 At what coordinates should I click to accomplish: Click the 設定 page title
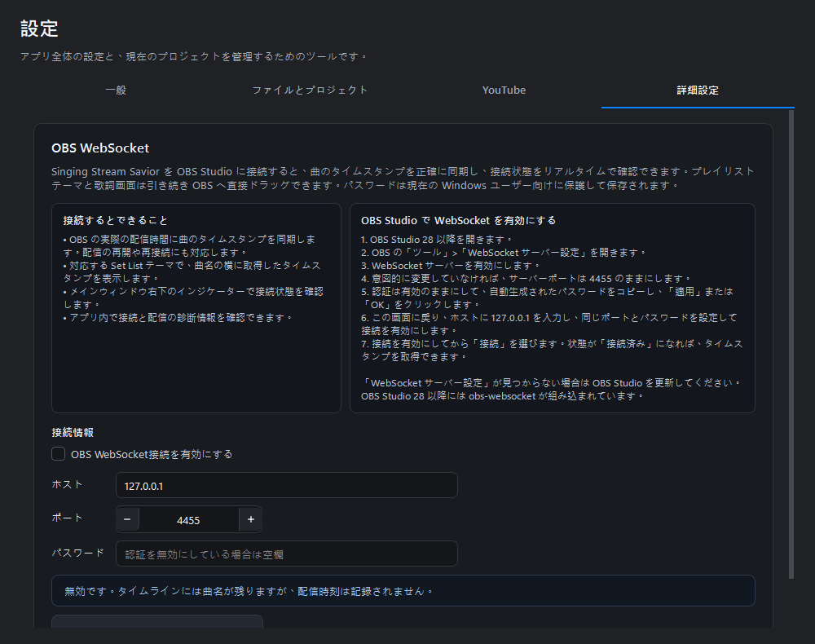(39, 29)
